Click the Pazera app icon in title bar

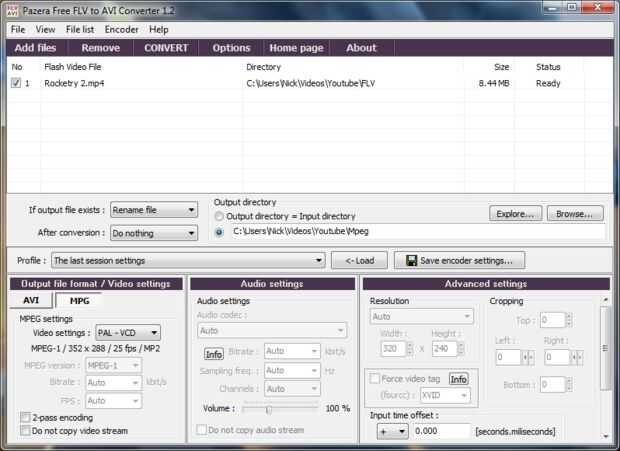(12, 9)
